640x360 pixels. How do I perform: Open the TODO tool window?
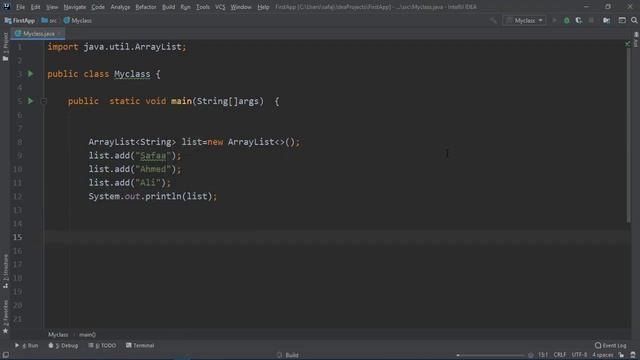(x=102, y=345)
